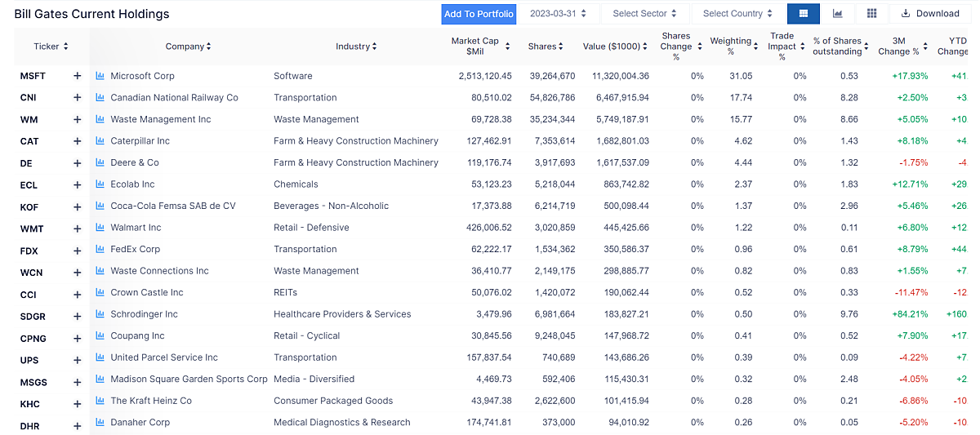This screenshot has width=980, height=435.
Task: Add CNI with the plus icon
Action: [78, 97]
